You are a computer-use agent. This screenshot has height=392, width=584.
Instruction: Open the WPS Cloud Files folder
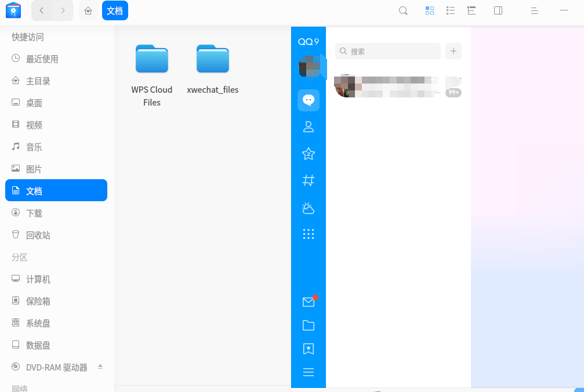(151, 76)
